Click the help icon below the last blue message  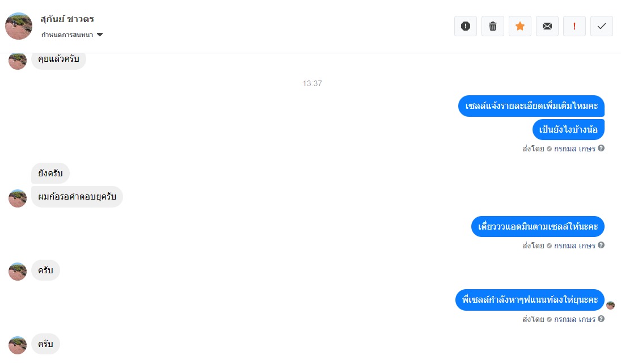[x=601, y=319]
